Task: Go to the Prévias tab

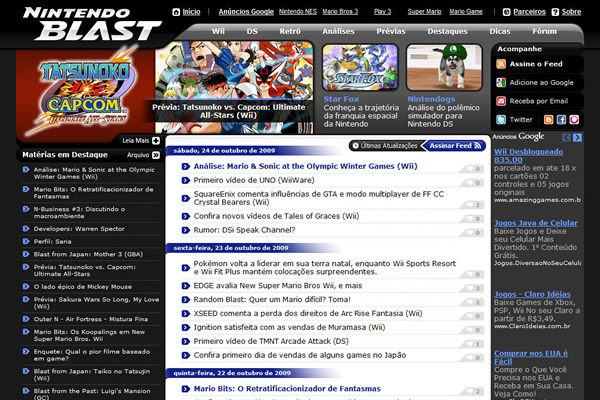Action: [x=391, y=31]
